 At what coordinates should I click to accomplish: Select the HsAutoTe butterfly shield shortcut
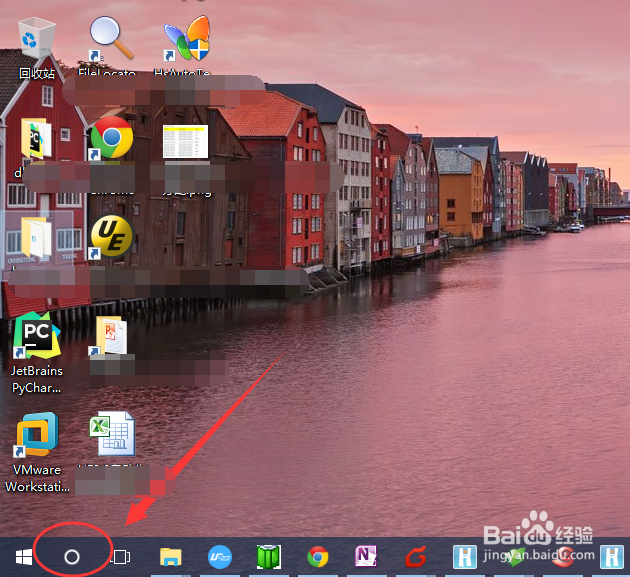pyautogui.click(x=187, y=38)
